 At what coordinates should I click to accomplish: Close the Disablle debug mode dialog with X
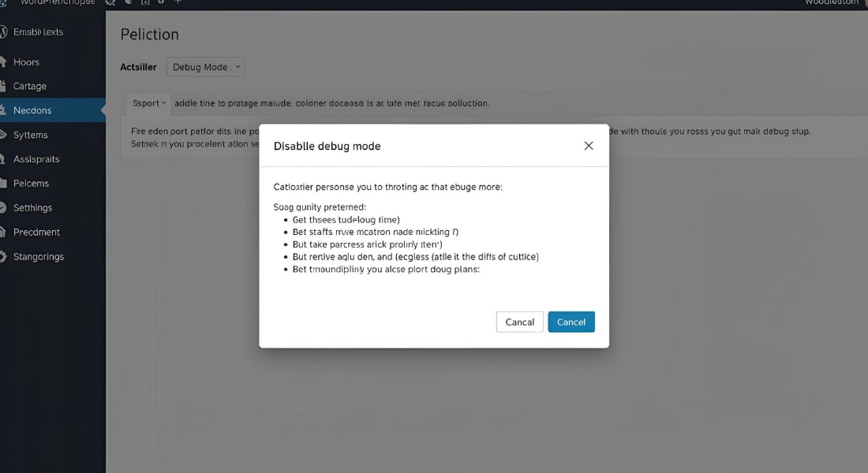[589, 146]
